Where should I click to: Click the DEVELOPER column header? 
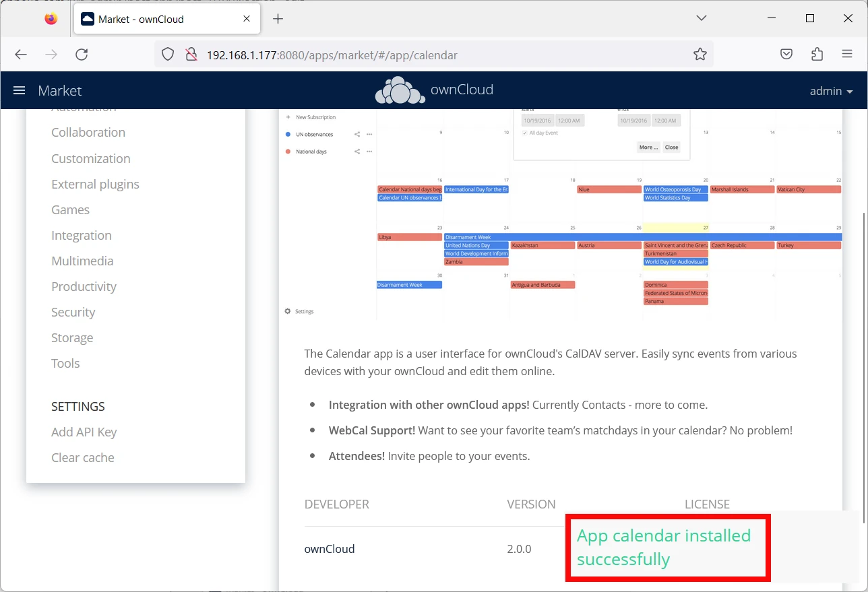(337, 504)
